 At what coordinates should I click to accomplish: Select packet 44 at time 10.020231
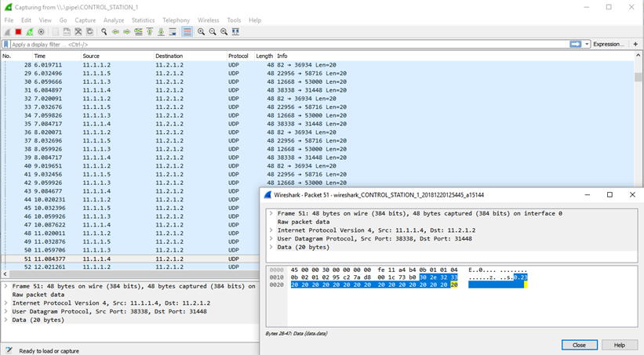coord(131,200)
